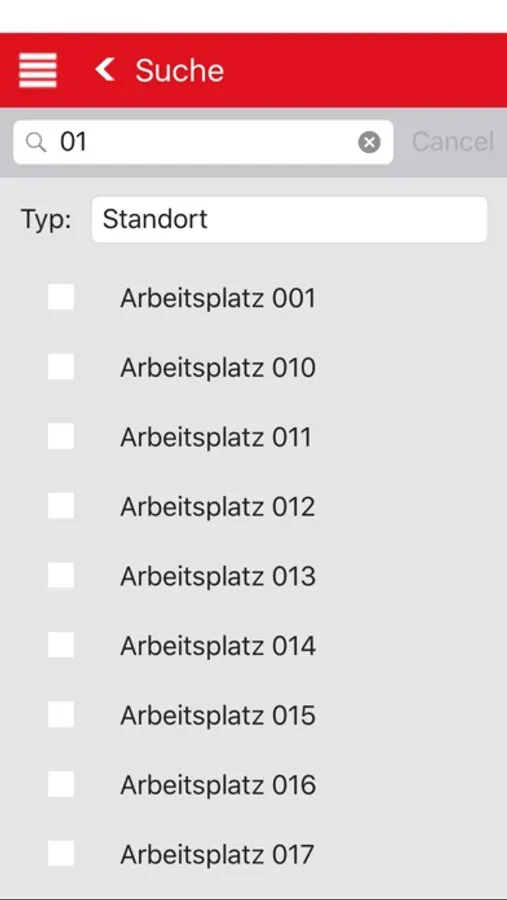
Task: Choose the Arbeitsplatz 014 list entry label
Action: 218,646
